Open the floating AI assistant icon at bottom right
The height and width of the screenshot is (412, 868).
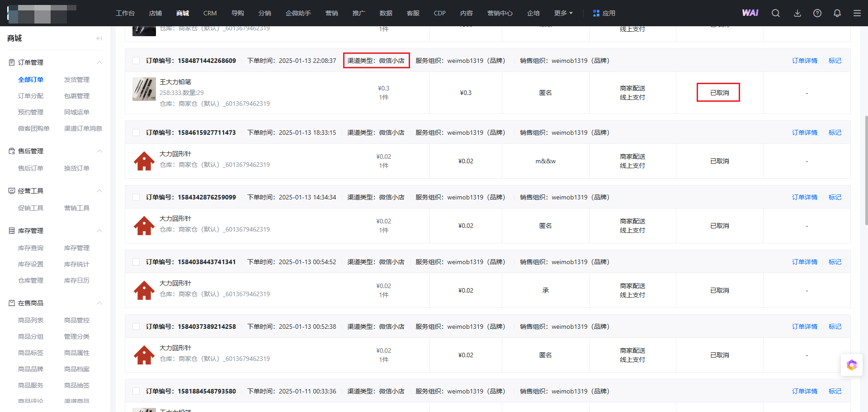coord(852,365)
